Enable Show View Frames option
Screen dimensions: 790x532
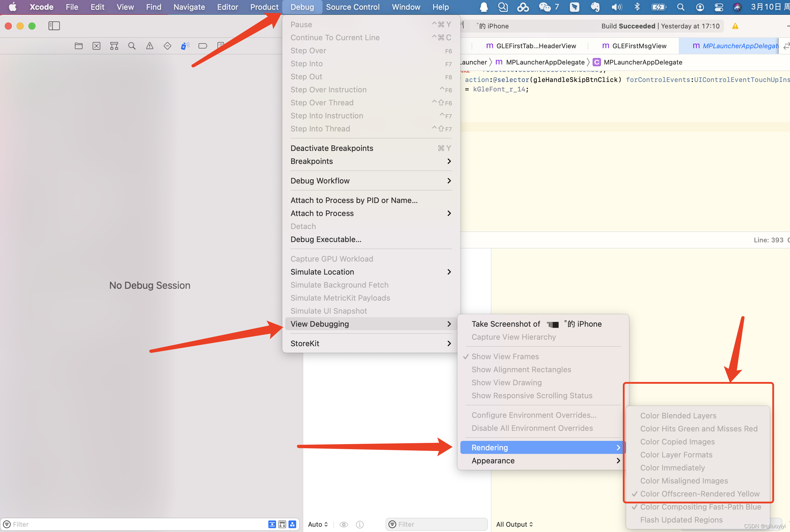pos(504,356)
